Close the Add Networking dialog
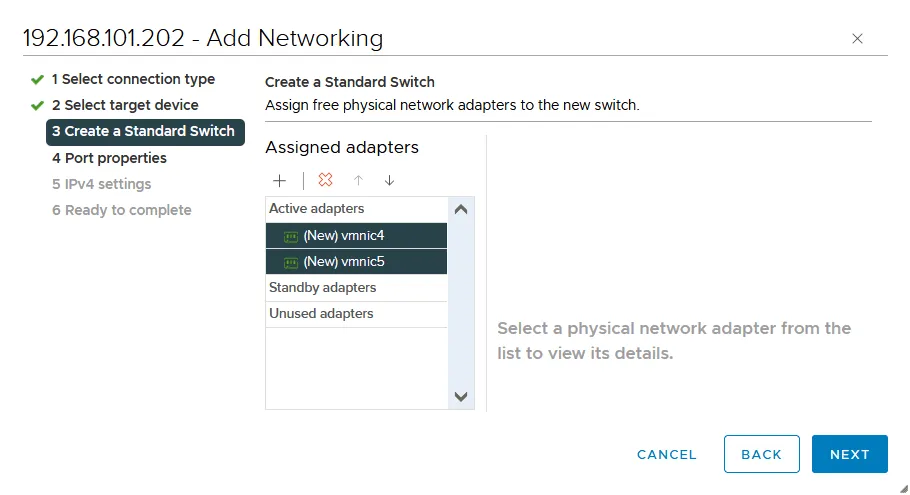Viewport: 910px width, 495px height. click(857, 39)
